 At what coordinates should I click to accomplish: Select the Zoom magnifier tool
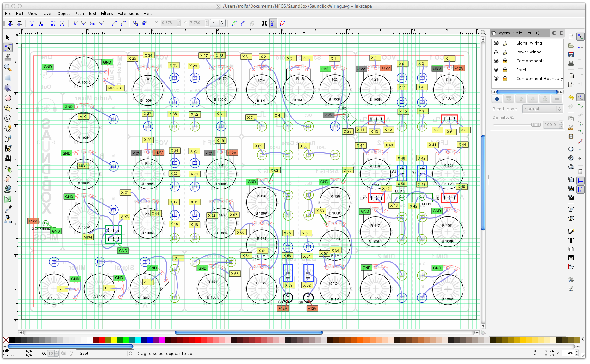click(8, 68)
